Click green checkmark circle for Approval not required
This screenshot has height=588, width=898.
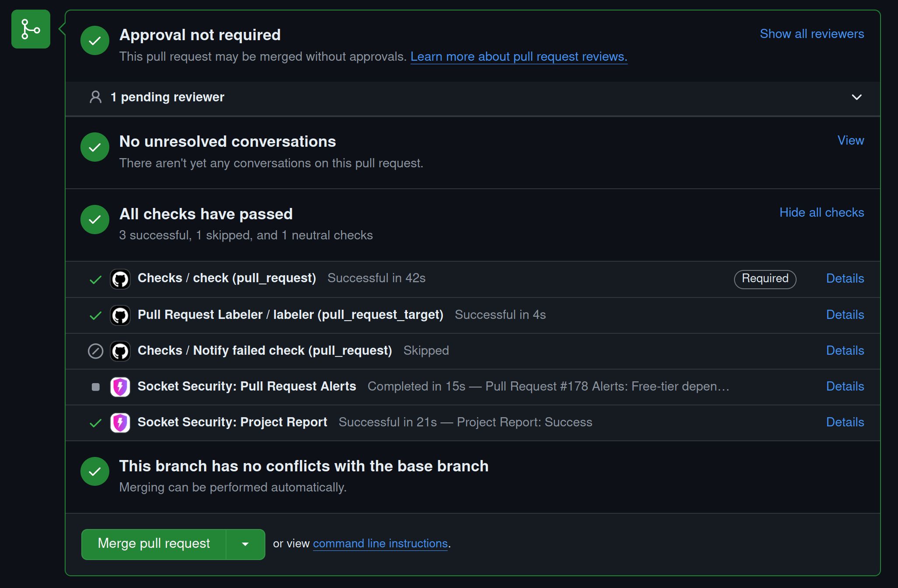95,41
